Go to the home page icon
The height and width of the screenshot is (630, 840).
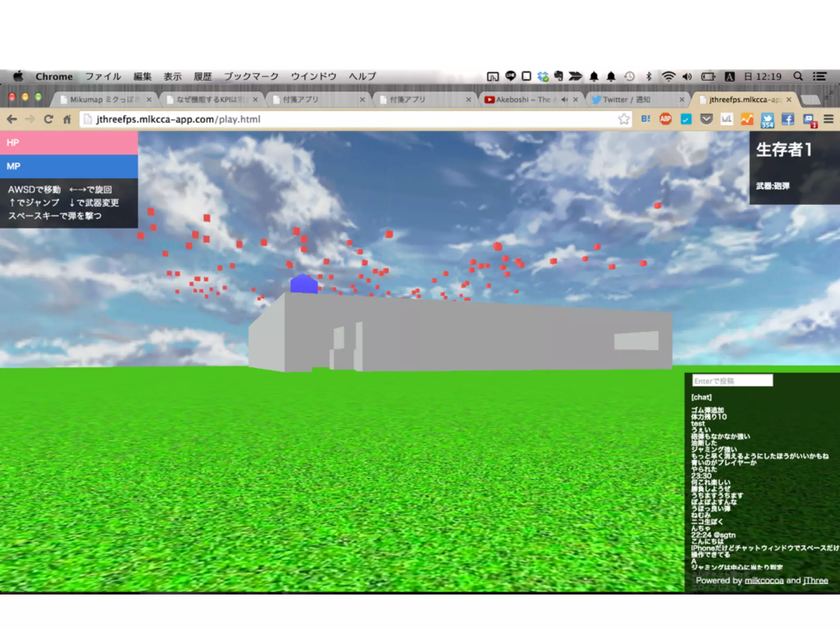[67, 119]
